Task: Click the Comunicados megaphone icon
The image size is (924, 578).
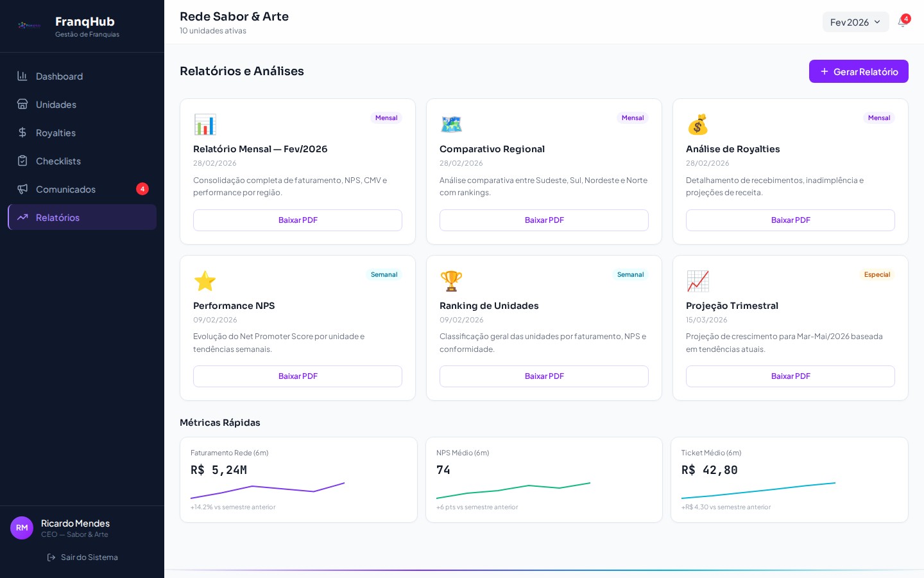Action: click(22, 189)
